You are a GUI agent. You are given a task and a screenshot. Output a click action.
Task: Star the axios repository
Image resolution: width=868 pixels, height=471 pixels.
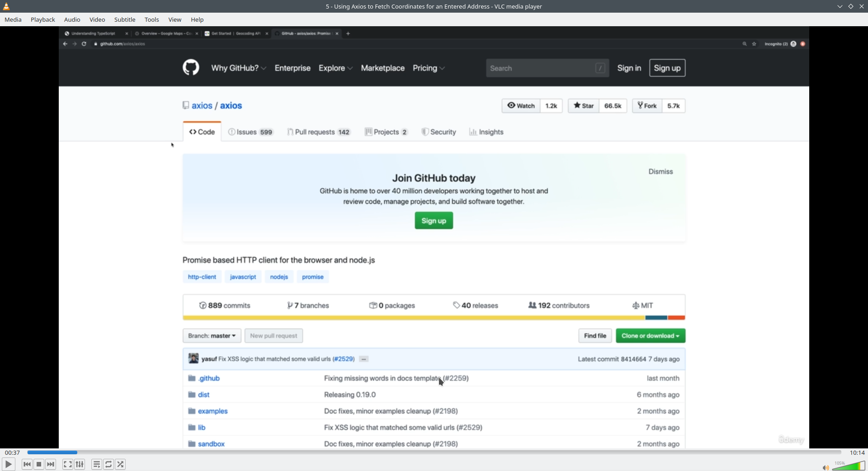pyautogui.click(x=584, y=106)
